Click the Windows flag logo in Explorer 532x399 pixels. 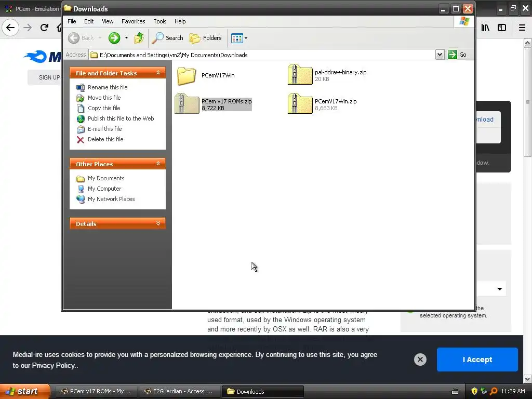[464, 21]
